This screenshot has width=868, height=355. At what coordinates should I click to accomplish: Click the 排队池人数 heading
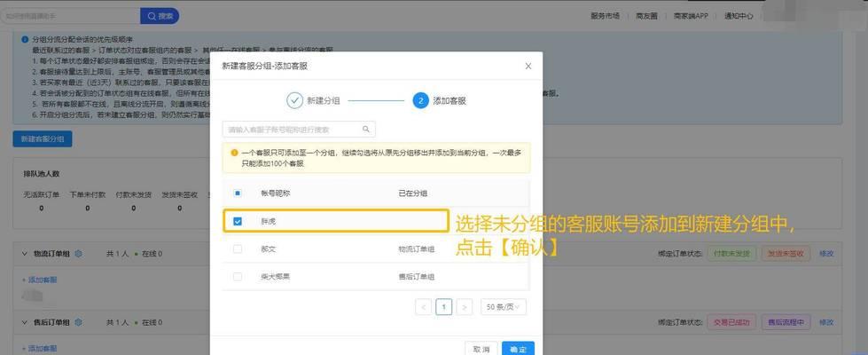[42, 173]
